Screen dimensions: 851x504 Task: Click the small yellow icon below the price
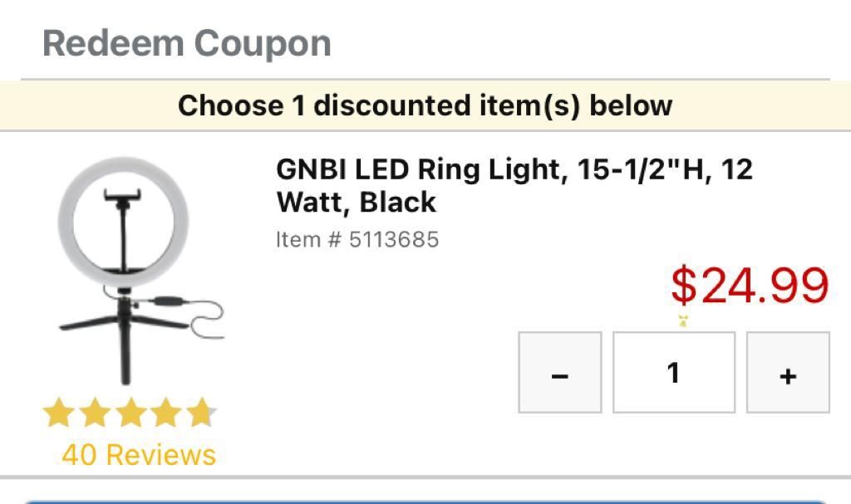point(682,321)
